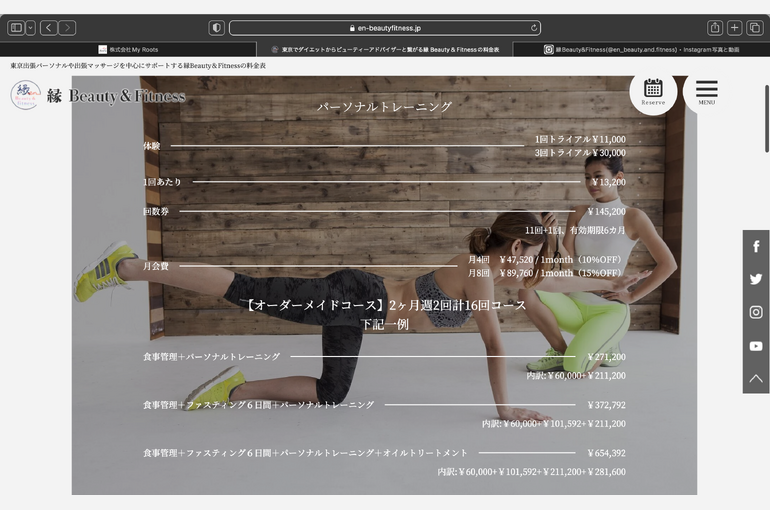Click the 【オーダーメイドコース】 heading
The width and height of the screenshot is (770, 510).
[x=385, y=305]
